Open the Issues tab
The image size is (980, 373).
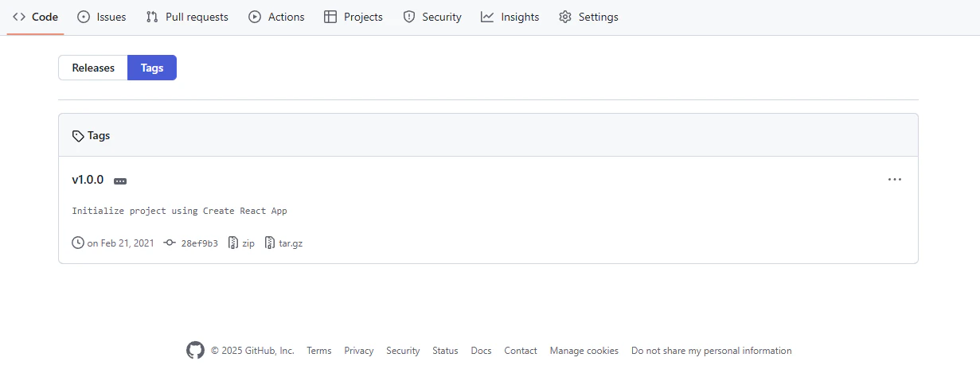point(101,17)
